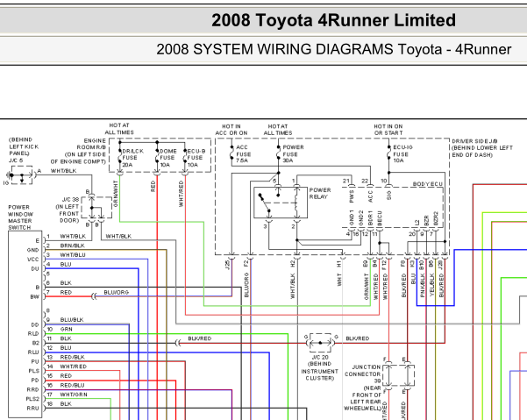Click the "DRIVER SIDE J/B" location note
This screenshot has width=527, height=420.
click(x=482, y=148)
